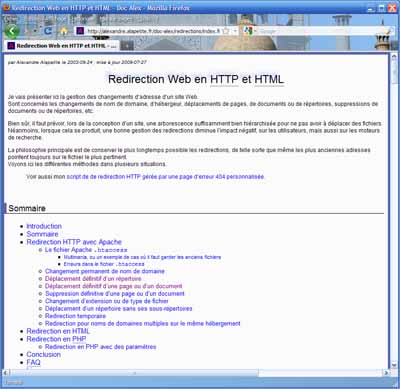This screenshot has height=389, width=400.
Task: Jump to the Introduction section link
Action: click(44, 226)
